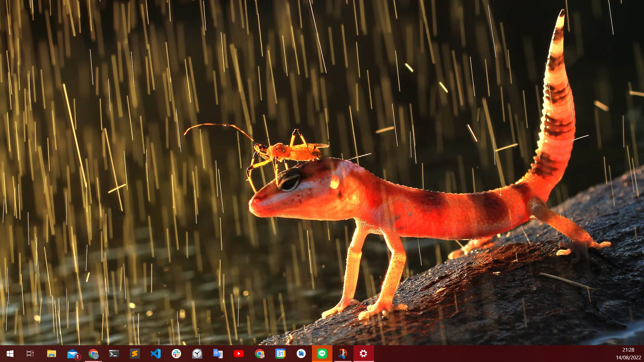644x362 pixels.
Task: Open Chrome with profile picture badge
Action: [260, 354]
